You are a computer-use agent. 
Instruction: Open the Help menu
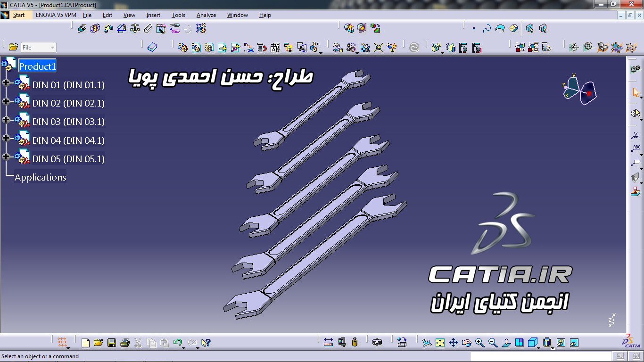(265, 15)
